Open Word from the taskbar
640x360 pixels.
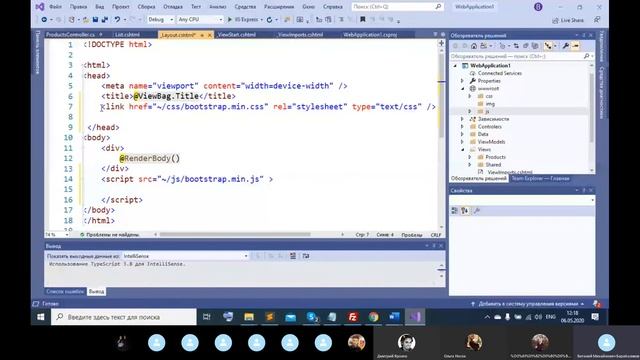394,317
